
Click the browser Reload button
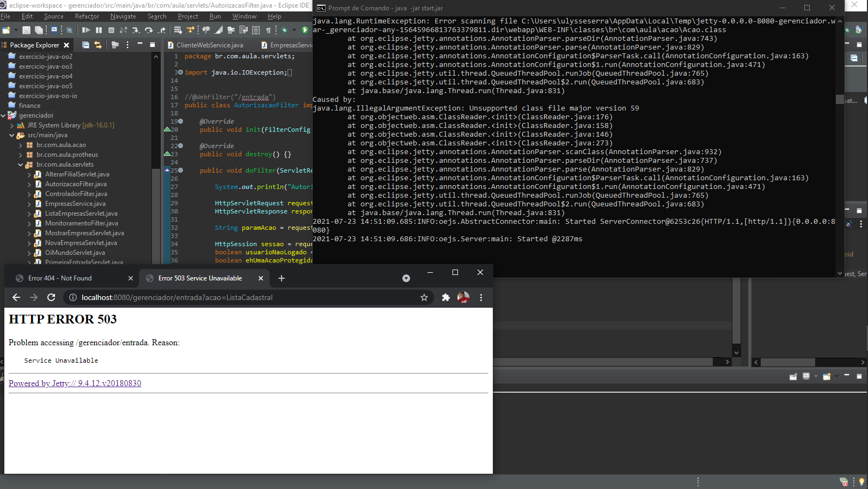(51, 297)
